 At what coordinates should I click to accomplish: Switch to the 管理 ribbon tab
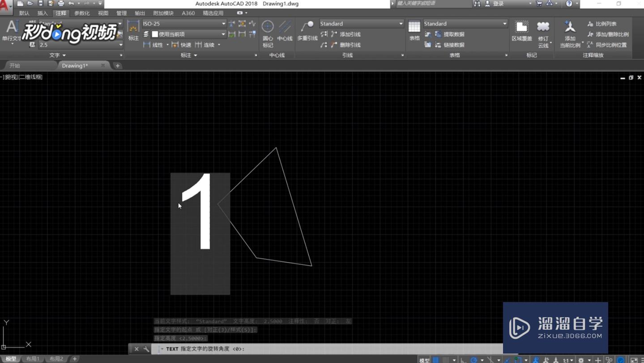[122, 13]
